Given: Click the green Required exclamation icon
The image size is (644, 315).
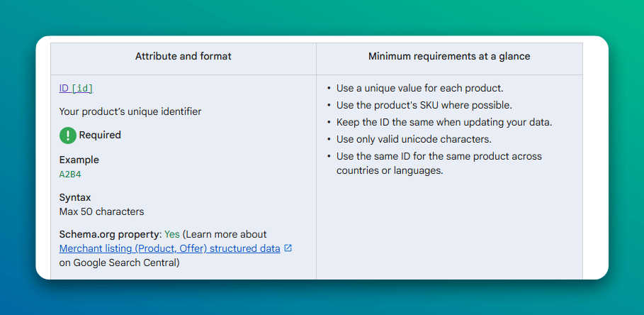Looking at the screenshot, I should [67, 135].
